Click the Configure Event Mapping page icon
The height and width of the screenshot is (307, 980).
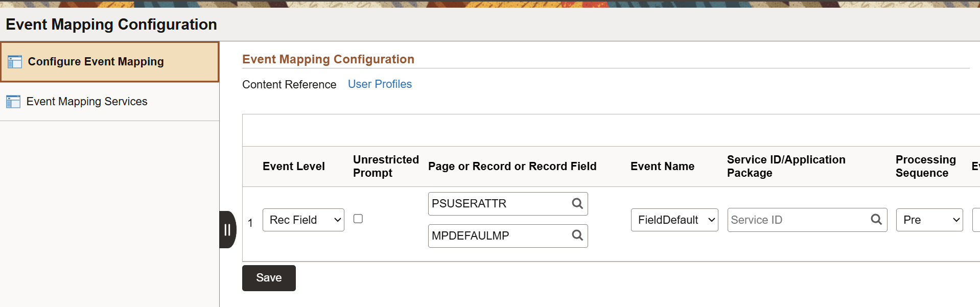coord(15,62)
